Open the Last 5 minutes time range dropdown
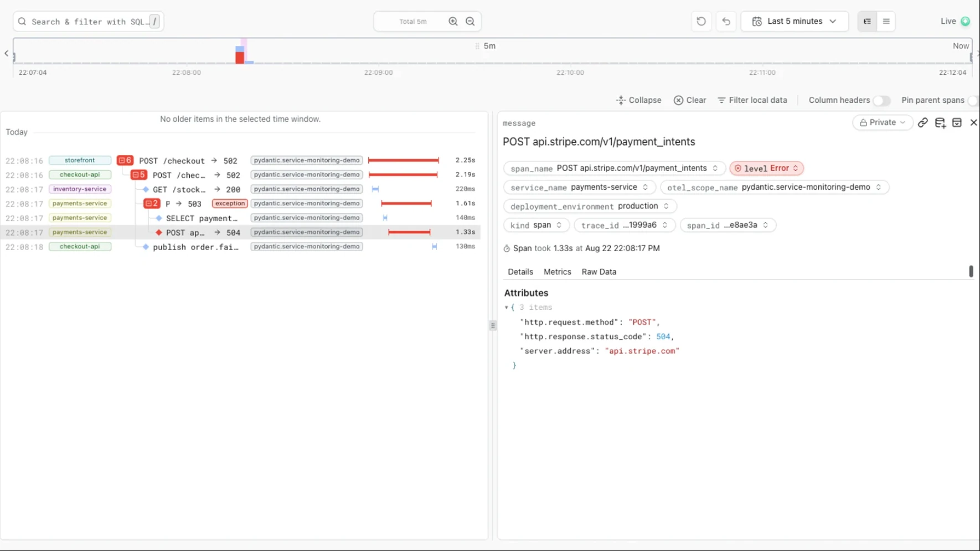 [x=795, y=22]
